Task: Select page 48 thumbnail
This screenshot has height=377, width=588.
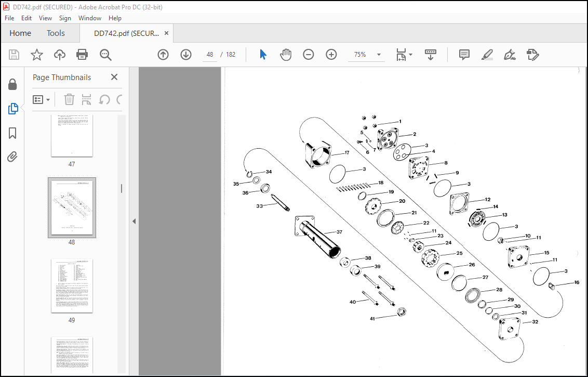Action: 72,207
